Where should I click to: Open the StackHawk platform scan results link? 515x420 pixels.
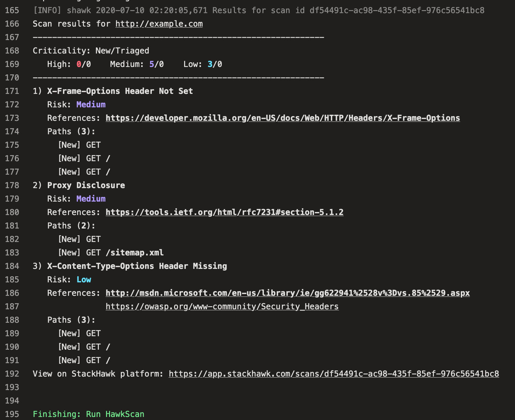334,374
